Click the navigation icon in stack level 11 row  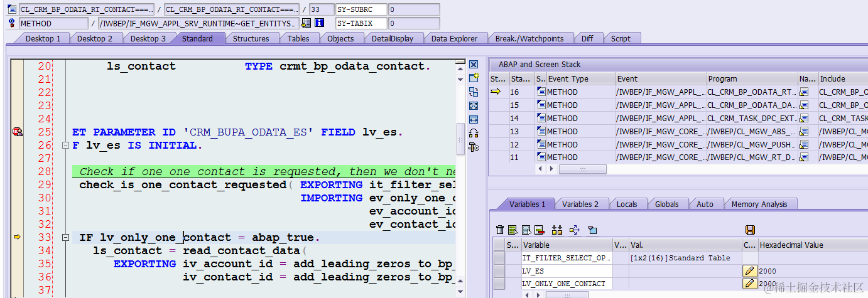click(x=805, y=157)
